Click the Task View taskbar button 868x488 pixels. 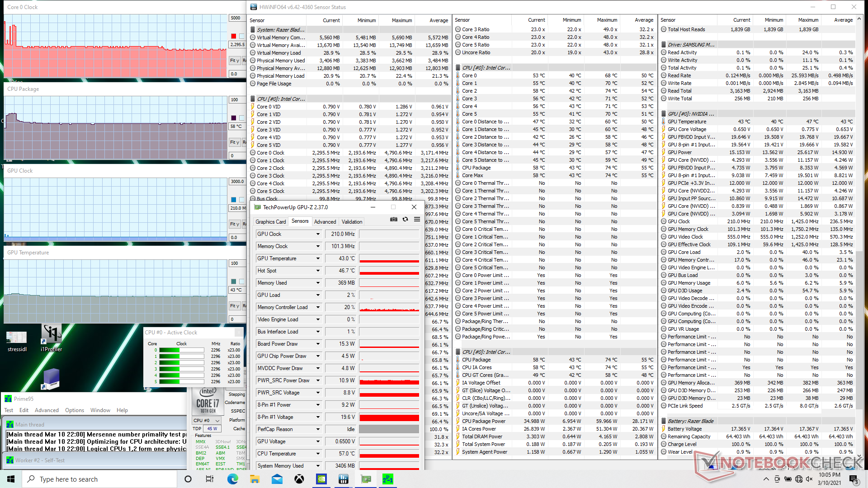(210, 479)
